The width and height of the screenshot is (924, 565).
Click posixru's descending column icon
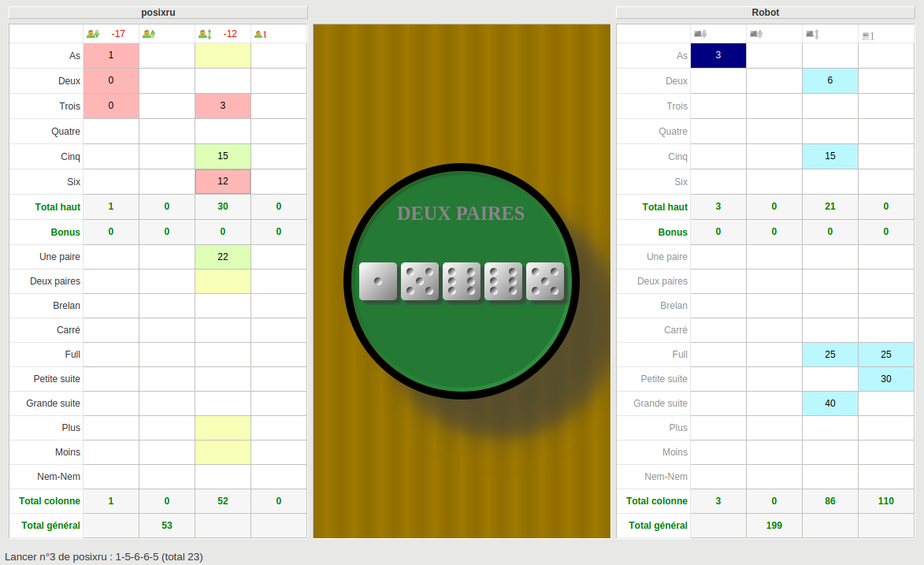click(x=92, y=34)
